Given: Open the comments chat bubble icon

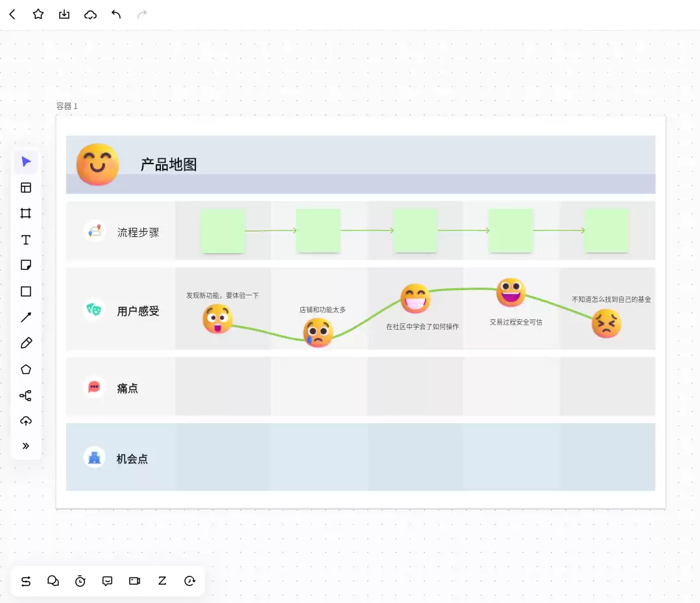Looking at the screenshot, I should [107, 581].
